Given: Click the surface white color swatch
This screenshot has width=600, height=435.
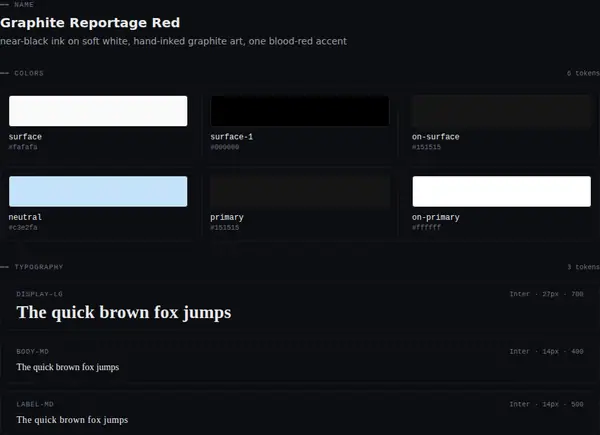Looking at the screenshot, I should [x=98, y=111].
